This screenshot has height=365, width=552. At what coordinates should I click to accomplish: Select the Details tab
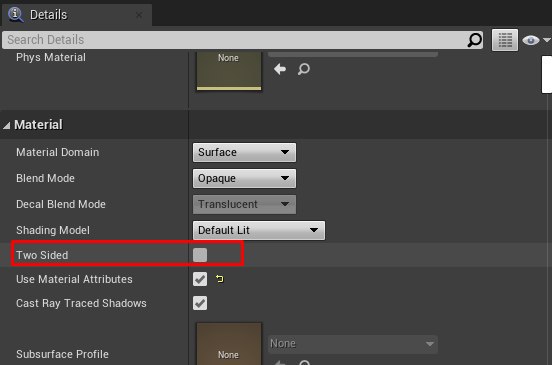click(77, 15)
